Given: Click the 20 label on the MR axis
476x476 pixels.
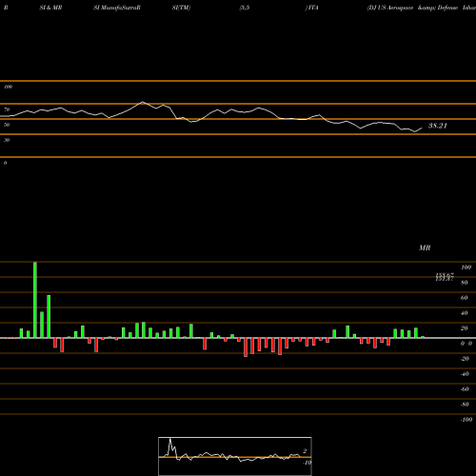Looking at the screenshot, I should (465, 328).
